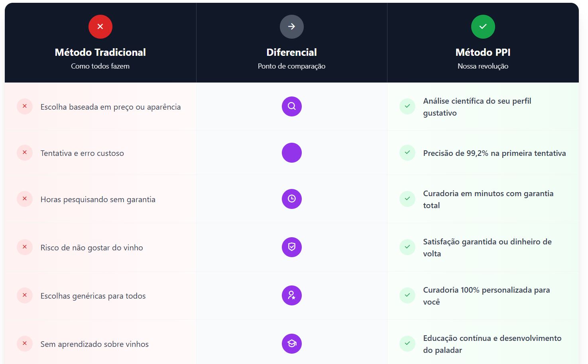
Task: Click the Método Tradicional column heading
Action: [100, 52]
